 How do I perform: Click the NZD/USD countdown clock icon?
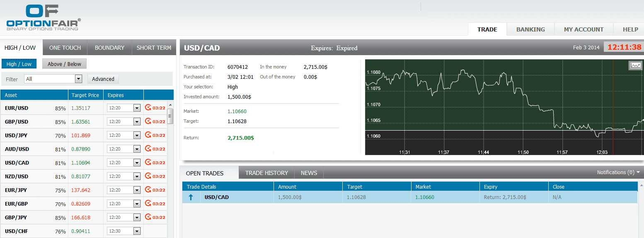pos(148,176)
